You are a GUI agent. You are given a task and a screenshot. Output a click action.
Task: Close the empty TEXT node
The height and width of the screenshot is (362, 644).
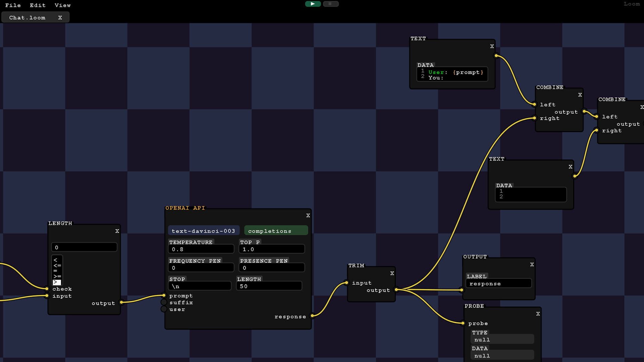click(x=571, y=167)
